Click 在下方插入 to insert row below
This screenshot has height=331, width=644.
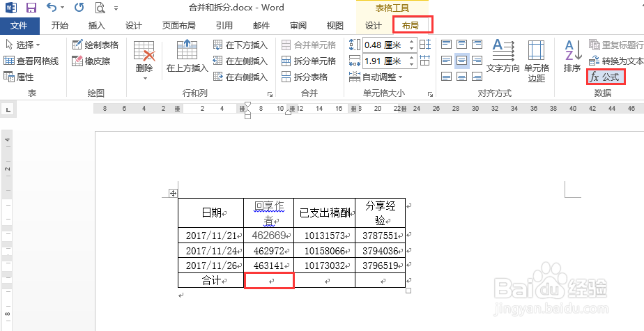pyautogui.click(x=240, y=45)
